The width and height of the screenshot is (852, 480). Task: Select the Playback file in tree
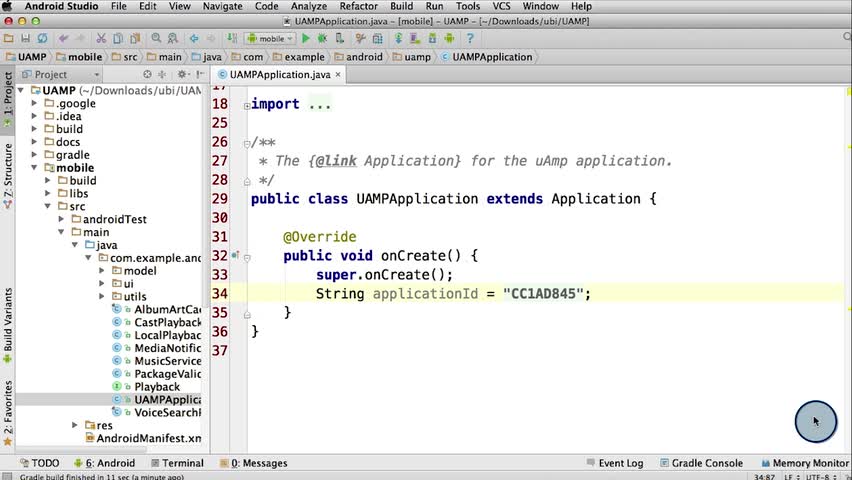point(157,387)
